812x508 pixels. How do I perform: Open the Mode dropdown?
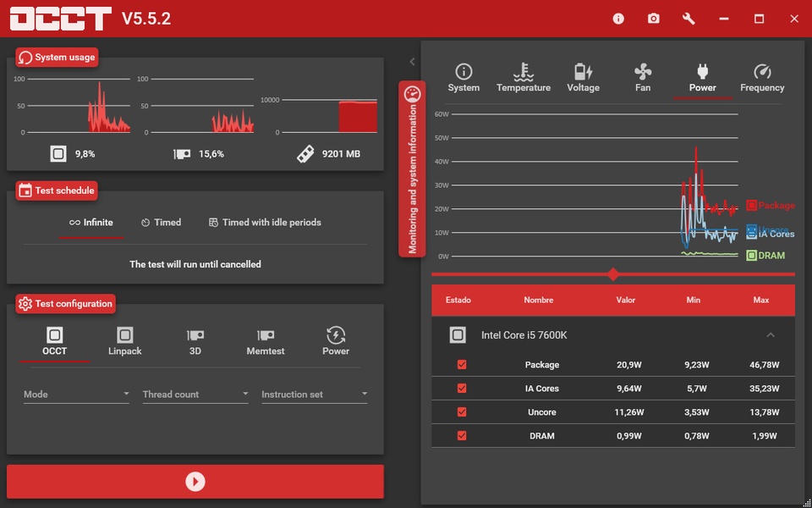[x=76, y=395]
